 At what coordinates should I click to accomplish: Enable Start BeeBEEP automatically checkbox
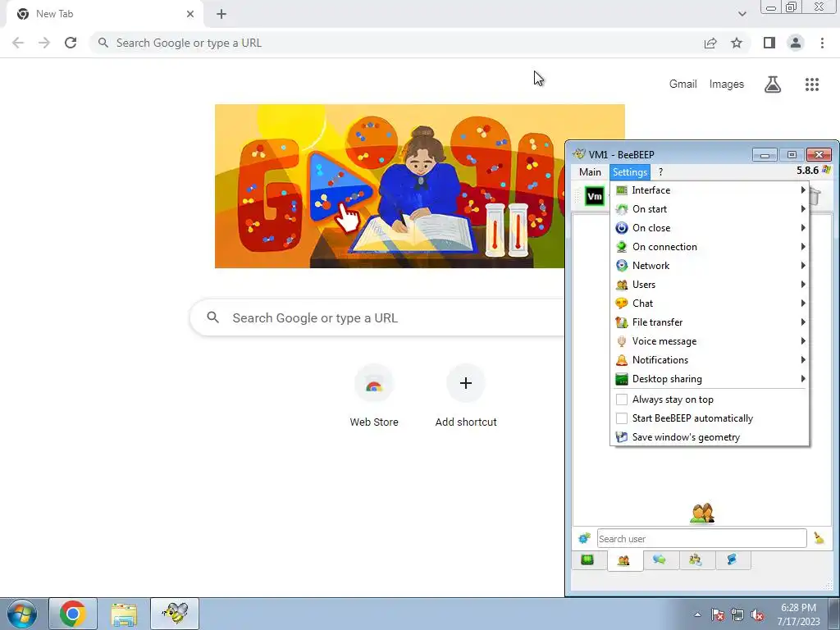pos(622,418)
